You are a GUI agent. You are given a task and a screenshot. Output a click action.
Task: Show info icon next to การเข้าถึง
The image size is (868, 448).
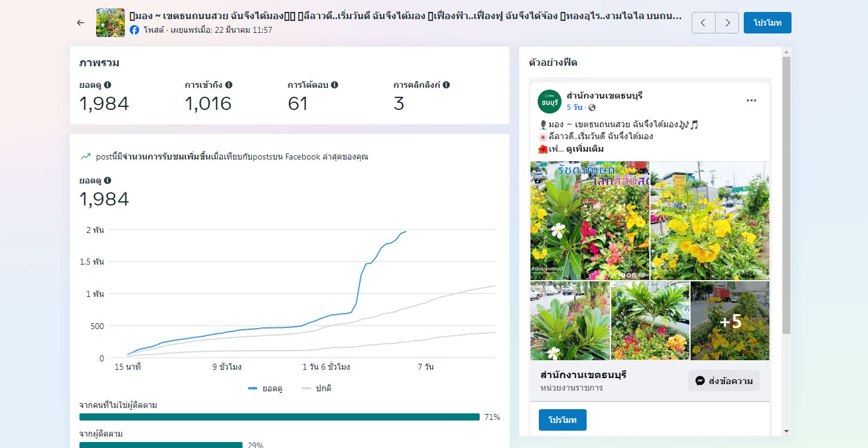[229, 85]
